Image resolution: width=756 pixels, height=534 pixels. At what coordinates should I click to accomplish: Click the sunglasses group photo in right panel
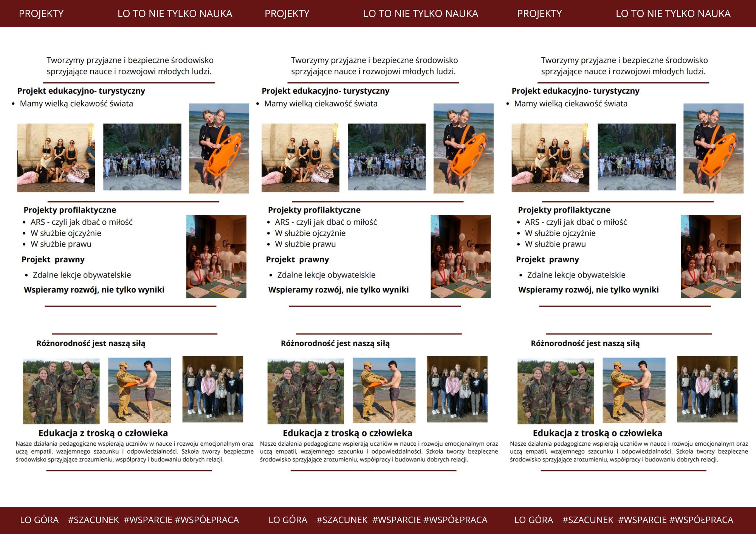[550, 158]
